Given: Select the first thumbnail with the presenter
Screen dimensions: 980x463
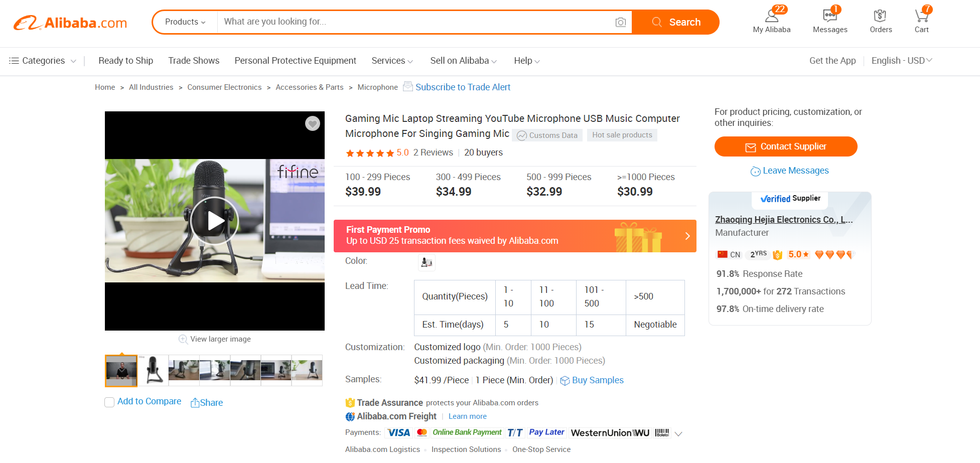Looking at the screenshot, I should pyautogui.click(x=121, y=371).
